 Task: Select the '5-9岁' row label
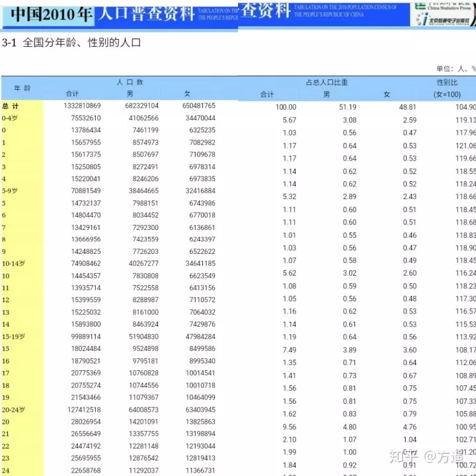10,191
